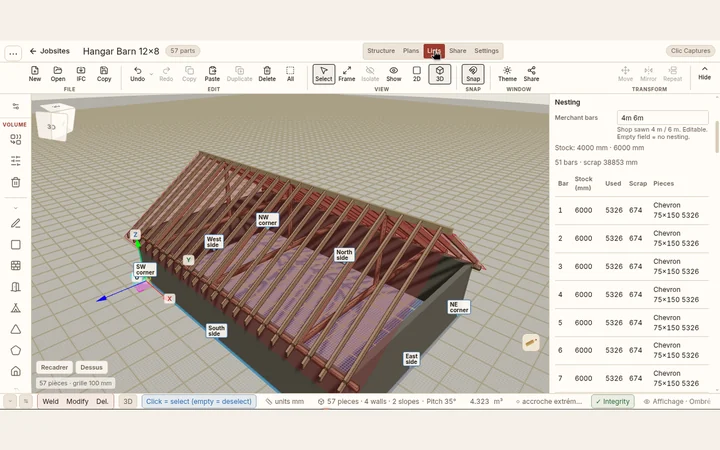Click the sidebar trash icon
This screenshot has width=720, height=450.
click(16, 182)
